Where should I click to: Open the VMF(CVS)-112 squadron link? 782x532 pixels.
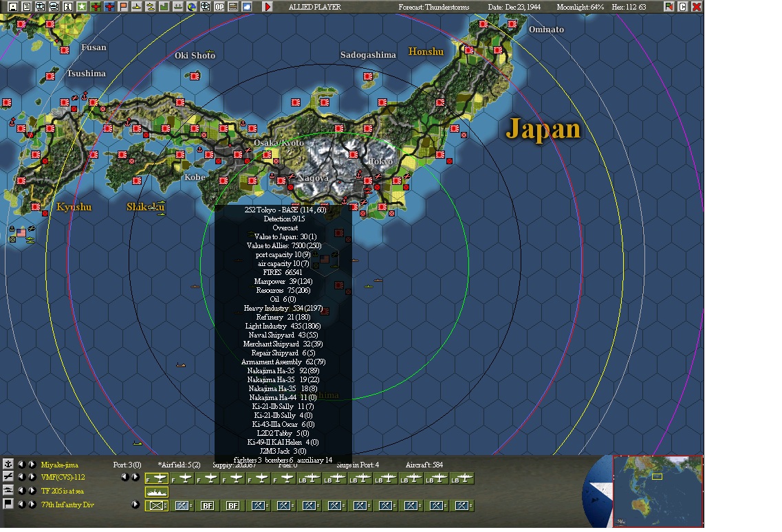63,477
